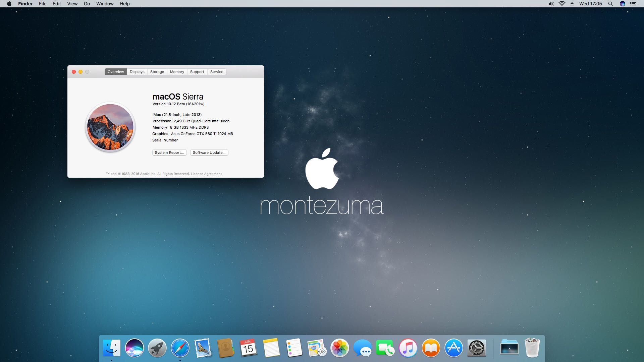
Task: Open the Apple menu
Action: tap(9, 4)
